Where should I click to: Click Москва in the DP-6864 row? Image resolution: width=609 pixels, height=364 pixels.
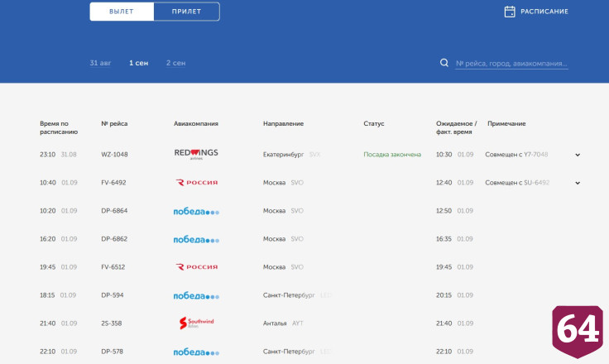[x=274, y=211]
